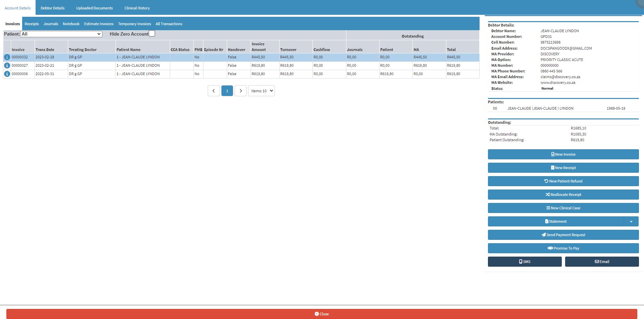Open info icon for invoice 00000027
Viewport: 644px width, 319px height.
coord(7,66)
